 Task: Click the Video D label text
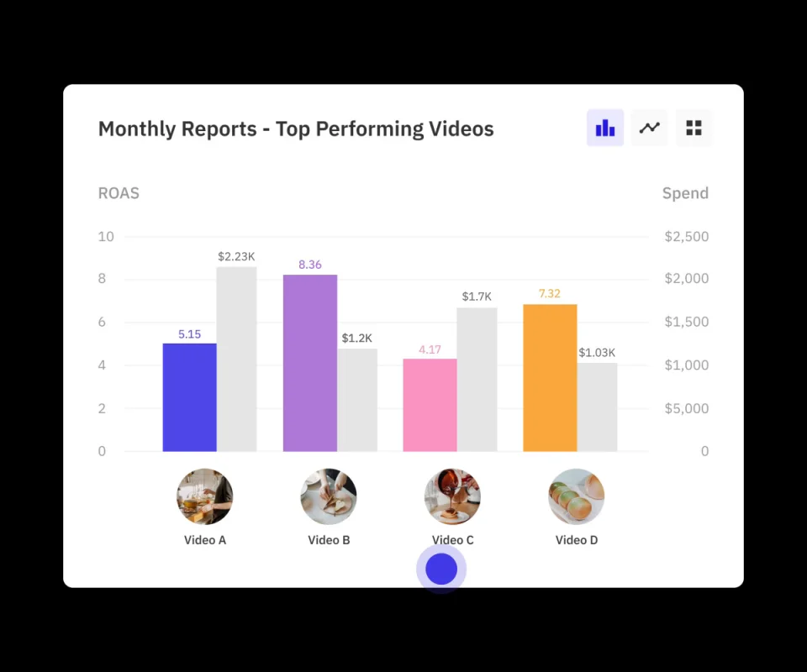pos(577,540)
